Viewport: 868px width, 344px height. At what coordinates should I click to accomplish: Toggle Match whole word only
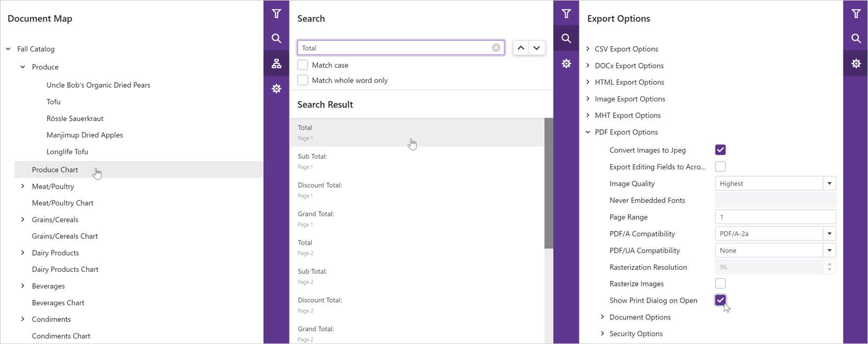tap(303, 81)
